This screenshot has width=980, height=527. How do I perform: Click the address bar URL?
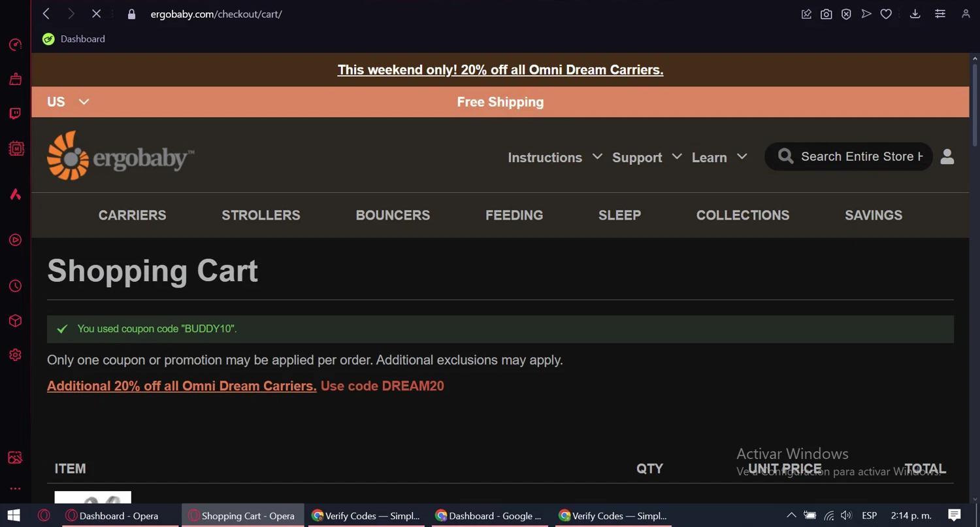point(216,14)
